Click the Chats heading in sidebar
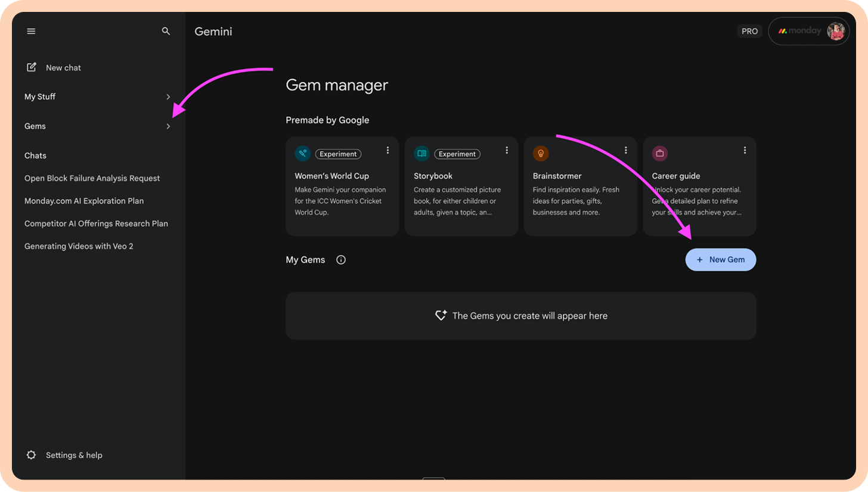Viewport: 868px width, 492px height. pyautogui.click(x=35, y=155)
